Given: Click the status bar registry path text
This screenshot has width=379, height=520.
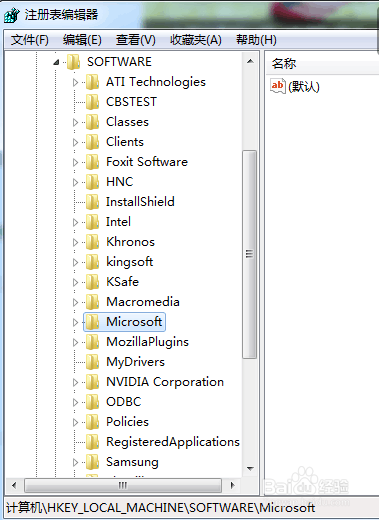Looking at the screenshot, I should (x=160, y=508).
